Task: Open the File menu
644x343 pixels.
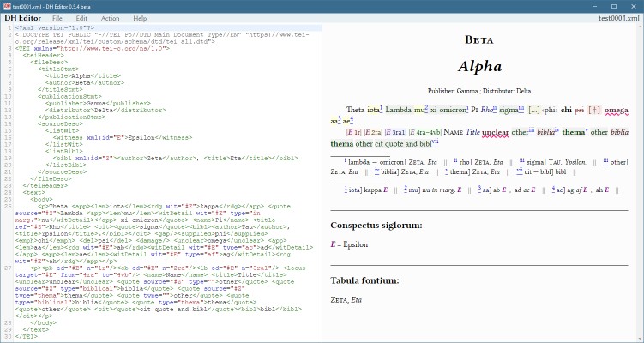Action: click(x=57, y=18)
